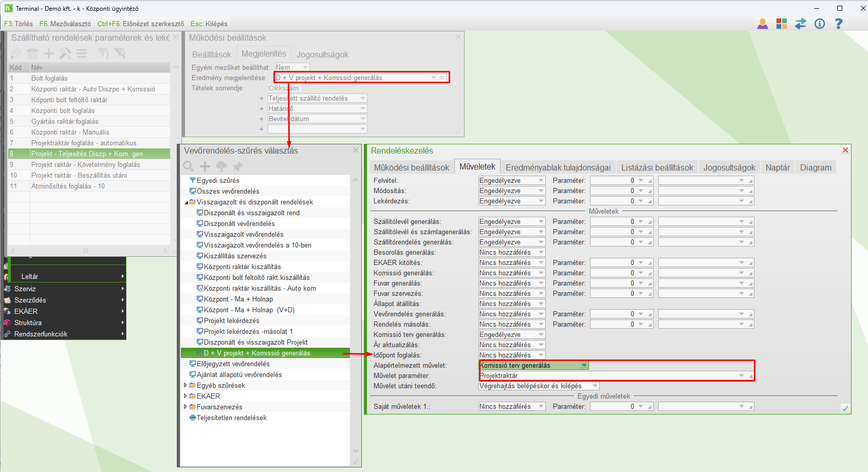Collapse the Visszaigazolt és diszponált rendelések folder
The height and width of the screenshot is (472, 868).
(187, 202)
